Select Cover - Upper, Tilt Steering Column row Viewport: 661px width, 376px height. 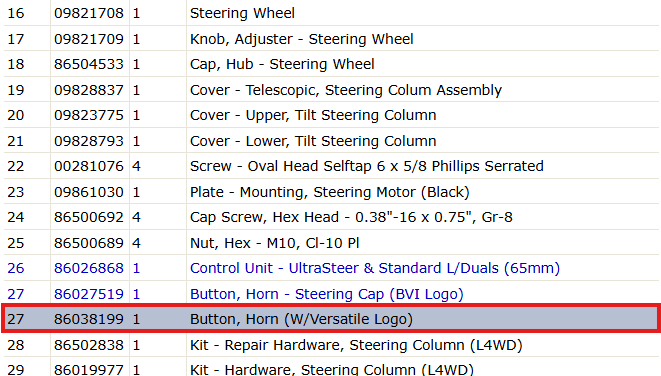(x=331, y=115)
